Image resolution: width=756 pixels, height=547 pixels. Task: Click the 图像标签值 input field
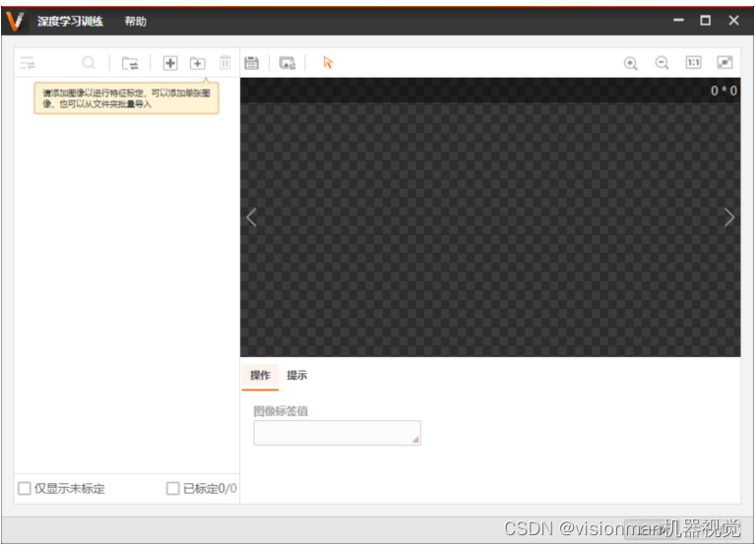pos(337,433)
